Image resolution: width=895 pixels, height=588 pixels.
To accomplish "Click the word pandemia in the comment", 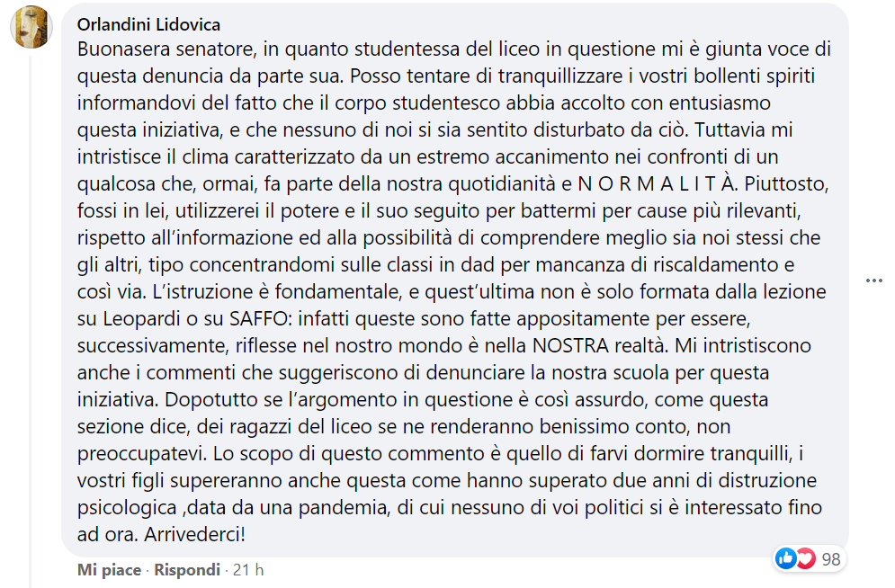I will pyautogui.click(x=345, y=507).
